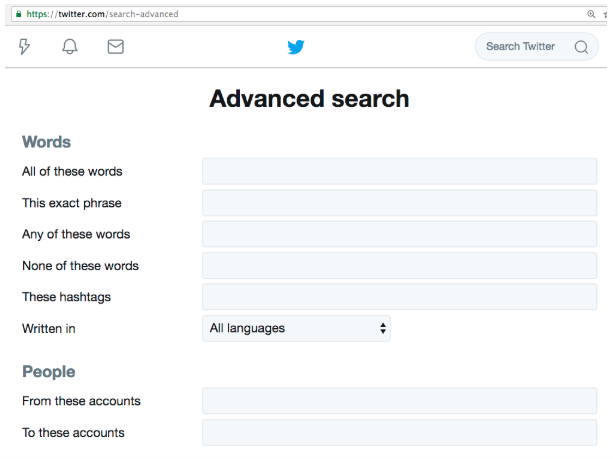
Task: Click the Words section heading
Action: pyautogui.click(x=47, y=142)
